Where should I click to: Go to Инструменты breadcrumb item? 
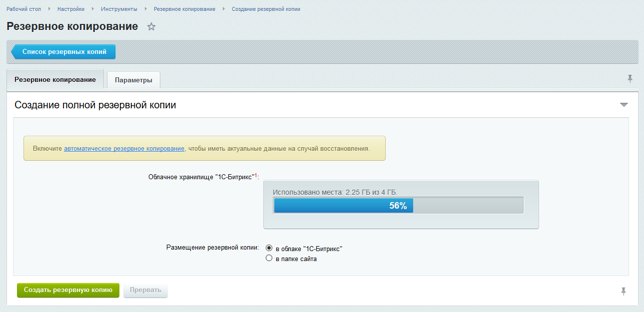click(x=119, y=9)
